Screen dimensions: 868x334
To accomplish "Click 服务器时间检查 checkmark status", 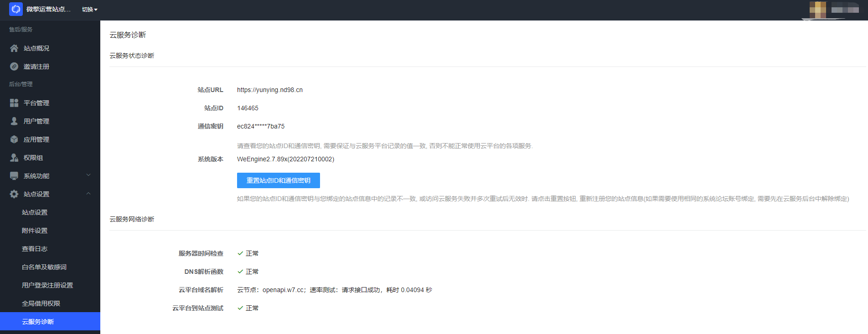I will (x=248, y=253).
